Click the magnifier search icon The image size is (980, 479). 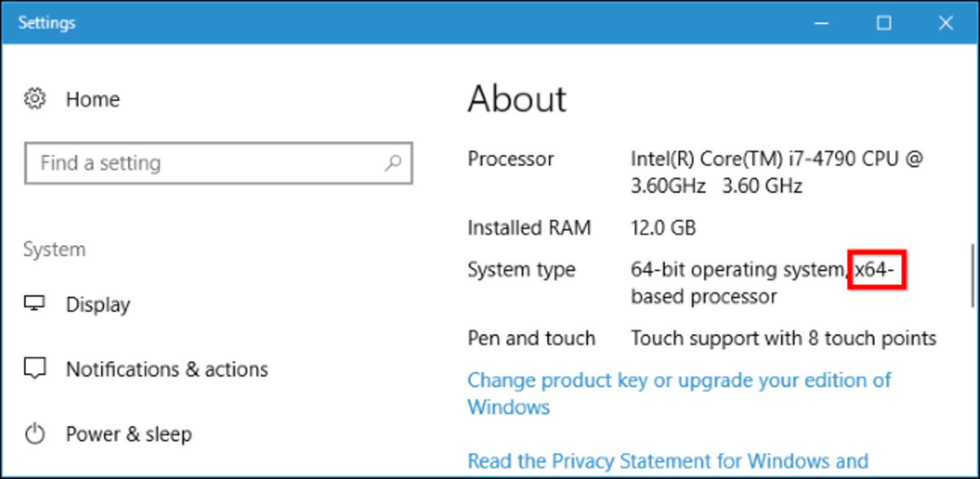(x=393, y=163)
